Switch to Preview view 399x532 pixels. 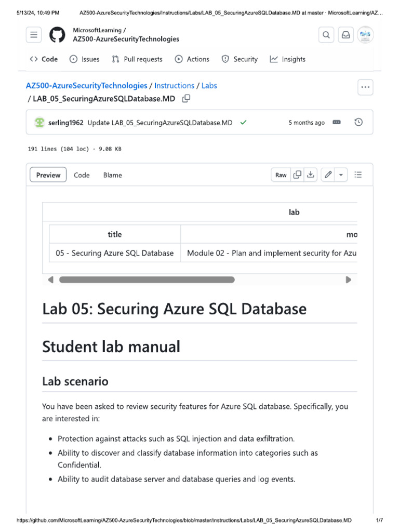(x=48, y=175)
